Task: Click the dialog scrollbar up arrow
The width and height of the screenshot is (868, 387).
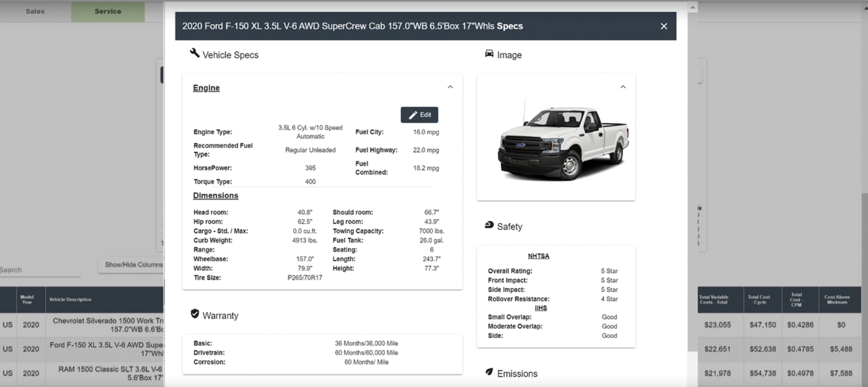Action: click(692, 7)
